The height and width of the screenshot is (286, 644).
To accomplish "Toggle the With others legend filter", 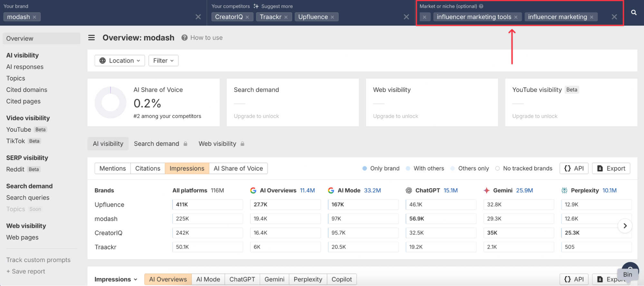I will click(x=425, y=168).
